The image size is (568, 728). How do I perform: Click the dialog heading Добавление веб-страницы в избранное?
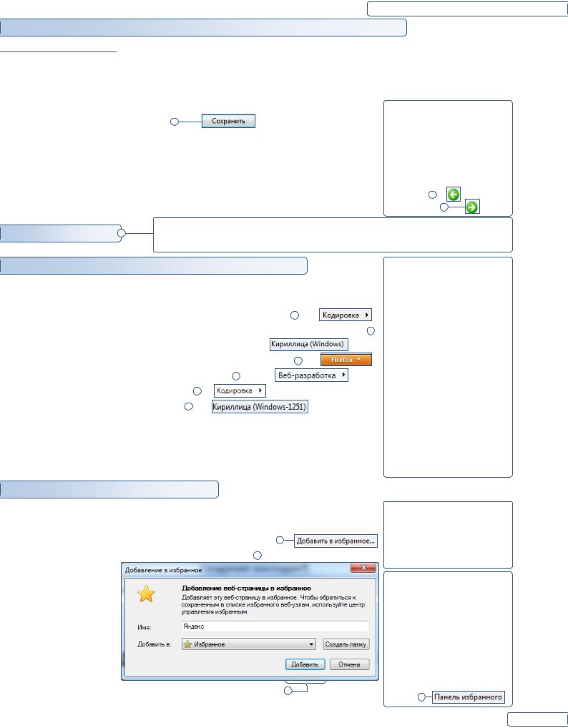point(246,588)
